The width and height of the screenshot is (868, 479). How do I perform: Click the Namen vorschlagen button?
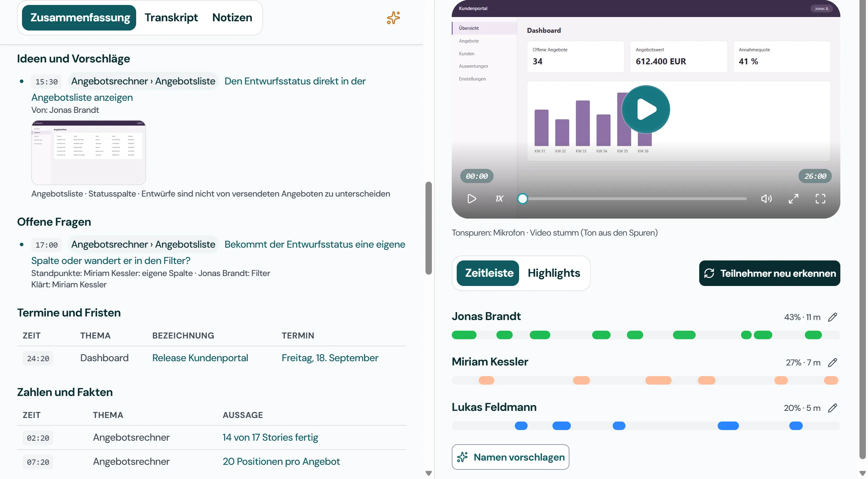(511, 457)
